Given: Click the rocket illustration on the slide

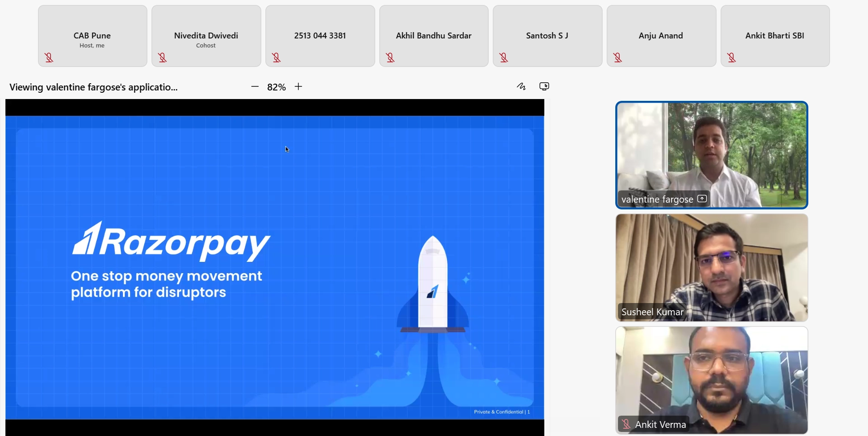Looking at the screenshot, I should (433, 284).
